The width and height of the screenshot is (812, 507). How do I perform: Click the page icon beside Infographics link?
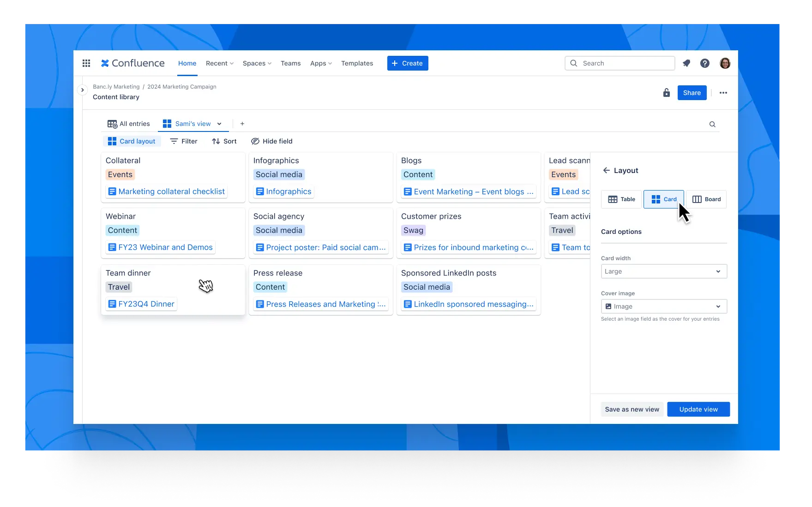coord(260,191)
